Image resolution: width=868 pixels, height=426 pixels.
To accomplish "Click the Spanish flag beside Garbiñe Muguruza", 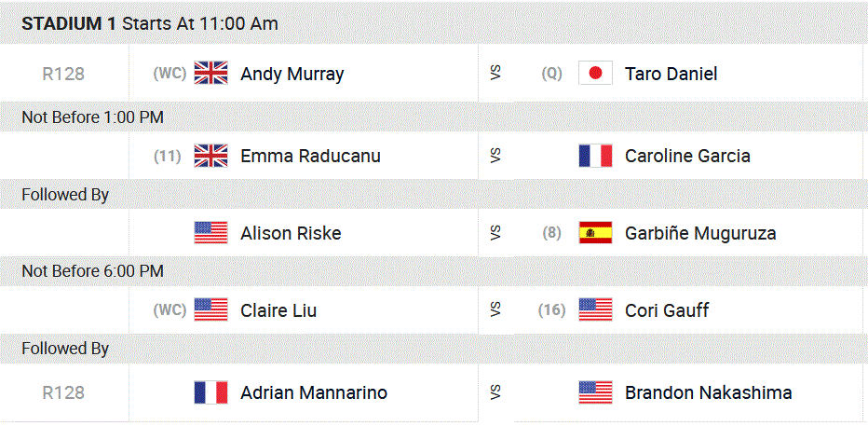I will coord(595,233).
